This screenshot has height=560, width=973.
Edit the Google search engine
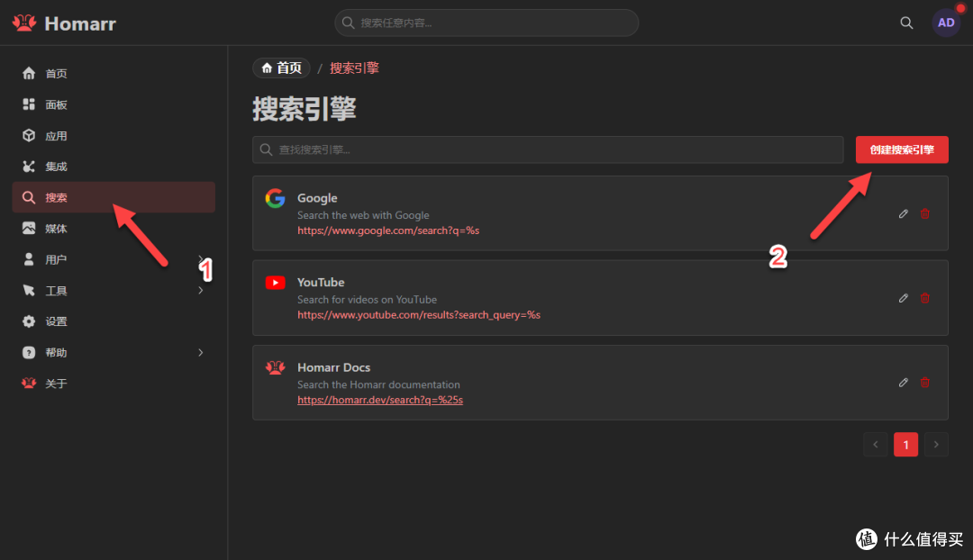pyautogui.click(x=904, y=213)
